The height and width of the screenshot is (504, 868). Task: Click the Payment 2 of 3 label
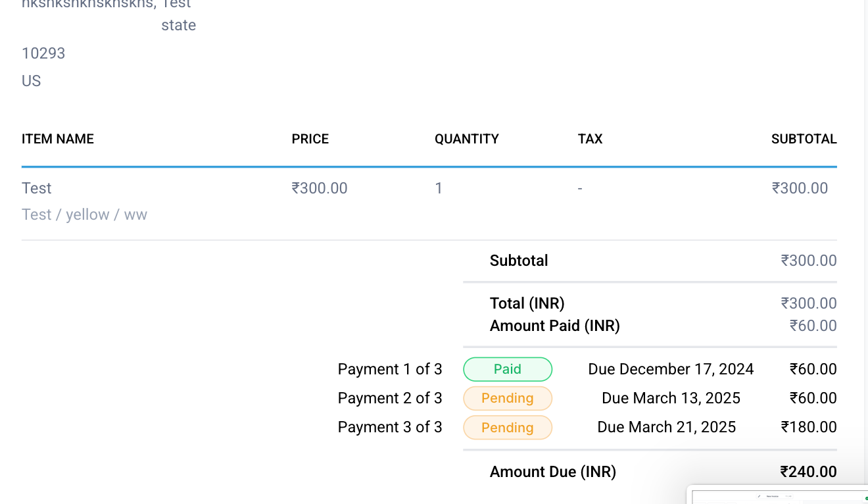pos(389,398)
